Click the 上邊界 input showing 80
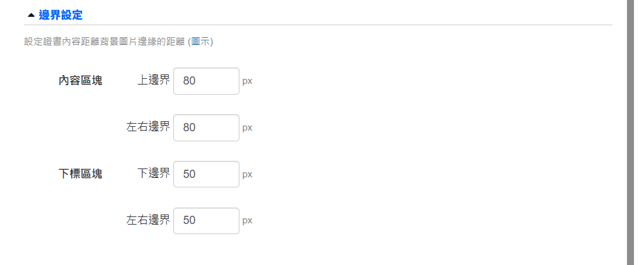 point(206,81)
